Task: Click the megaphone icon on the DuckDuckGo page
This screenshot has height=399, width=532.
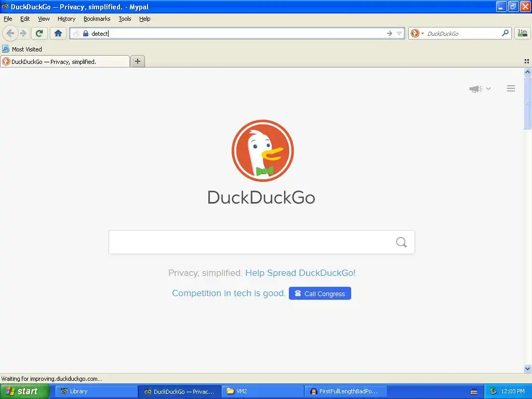Action: pos(475,88)
